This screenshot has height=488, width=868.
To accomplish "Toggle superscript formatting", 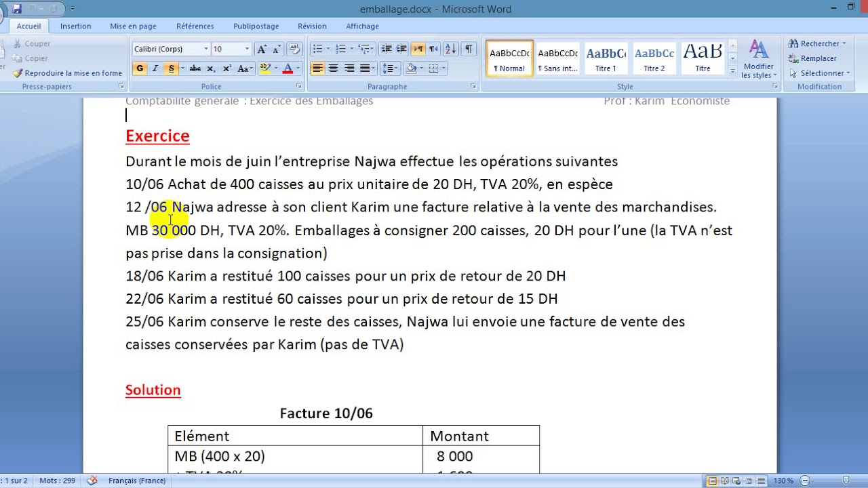I will point(227,68).
